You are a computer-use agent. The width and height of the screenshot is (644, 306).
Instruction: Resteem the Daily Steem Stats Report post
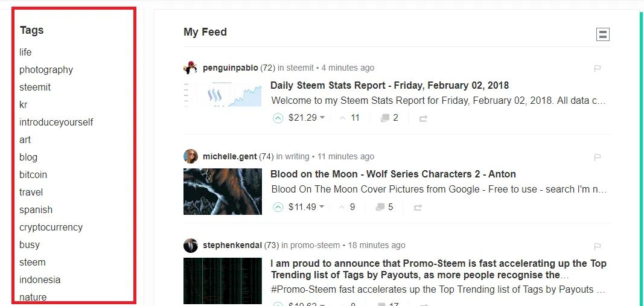click(x=423, y=118)
